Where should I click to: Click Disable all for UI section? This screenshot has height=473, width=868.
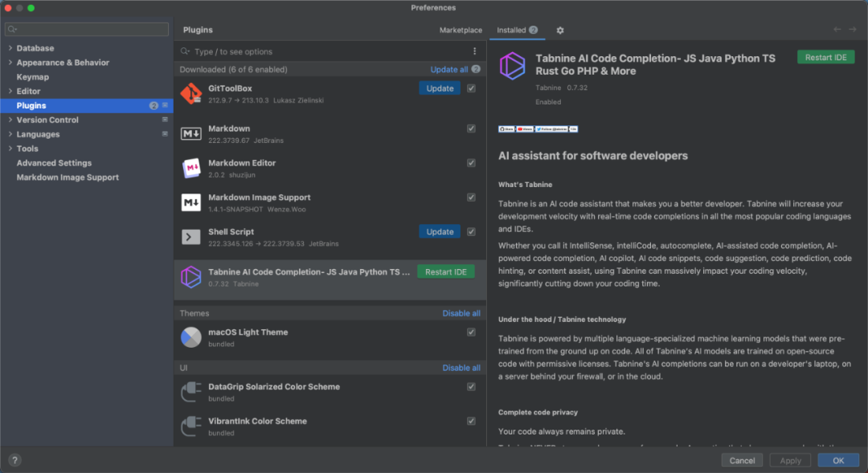tap(461, 368)
